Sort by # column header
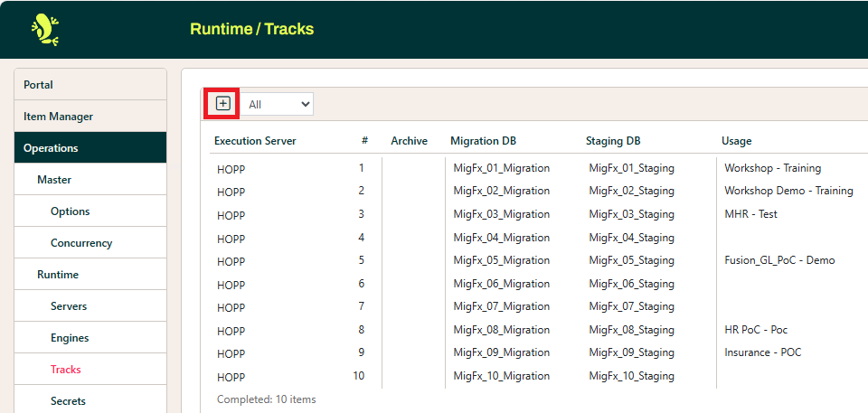868x413 pixels. click(364, 141)
